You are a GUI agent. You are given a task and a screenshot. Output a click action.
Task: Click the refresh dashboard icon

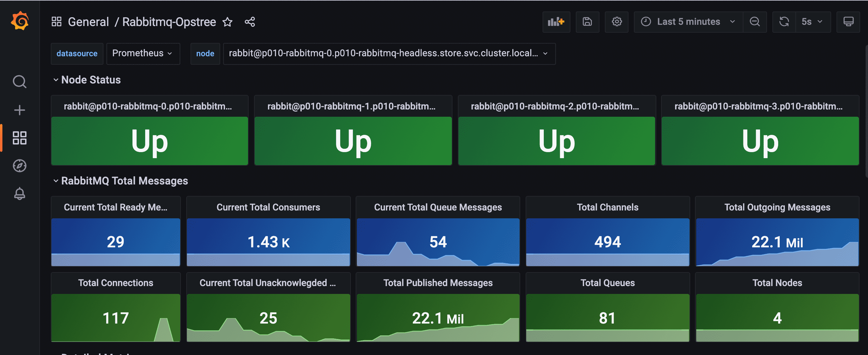[784, 22]
